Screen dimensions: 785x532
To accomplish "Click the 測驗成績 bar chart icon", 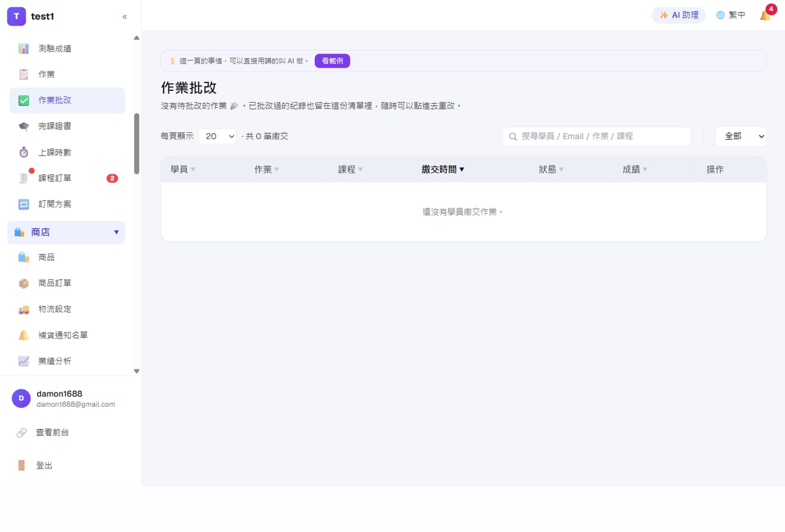I will 24,49.
